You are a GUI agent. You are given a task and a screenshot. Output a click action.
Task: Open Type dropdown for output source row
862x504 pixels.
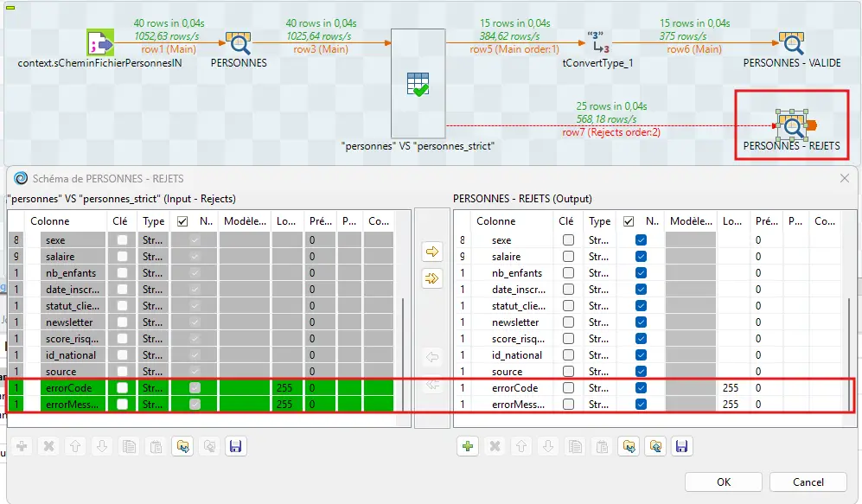(x=598, y=372)
